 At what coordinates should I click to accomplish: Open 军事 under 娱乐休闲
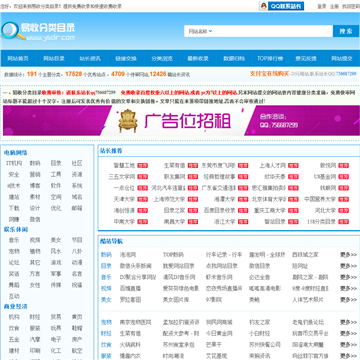pyautogui.click(x=56, y=274)
